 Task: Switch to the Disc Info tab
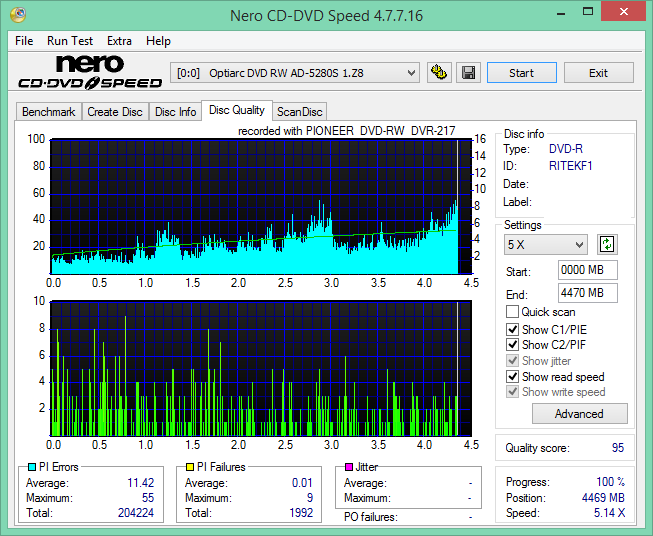[x=175, y=112]
